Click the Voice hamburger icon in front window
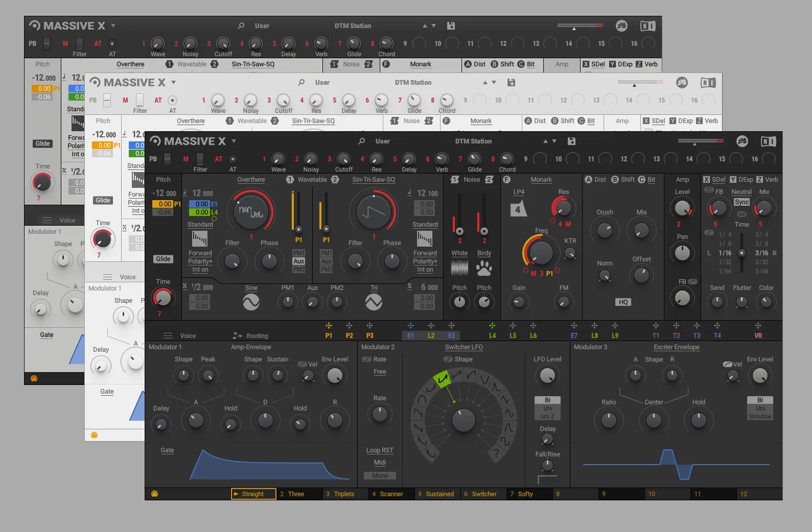The image size is (812, 532). (x=168, y=335)
